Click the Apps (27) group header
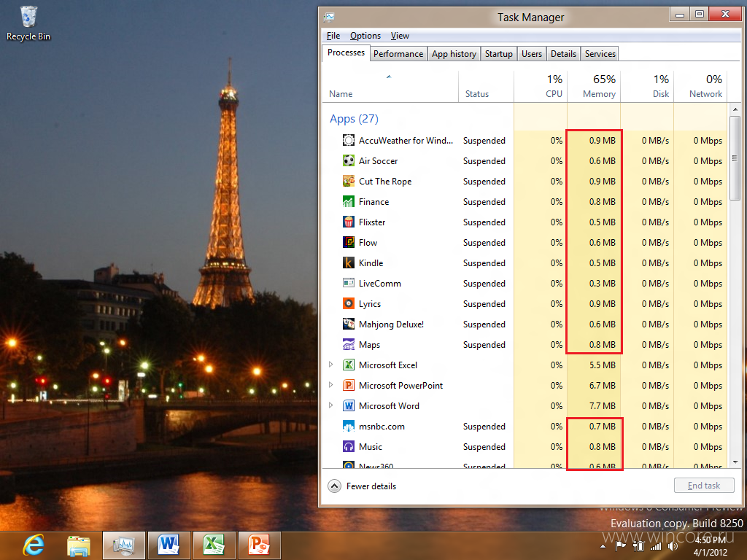The image size is (747, 560). pos(354,119)
